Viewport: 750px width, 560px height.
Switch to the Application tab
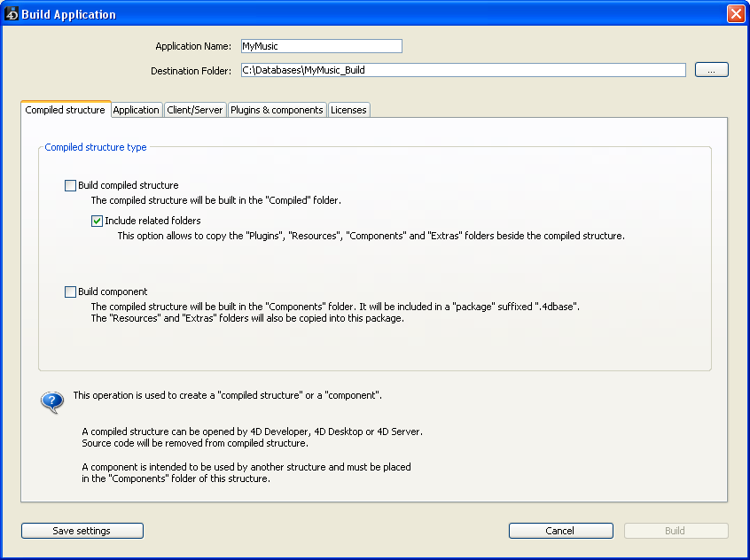[x=137, y=110]
